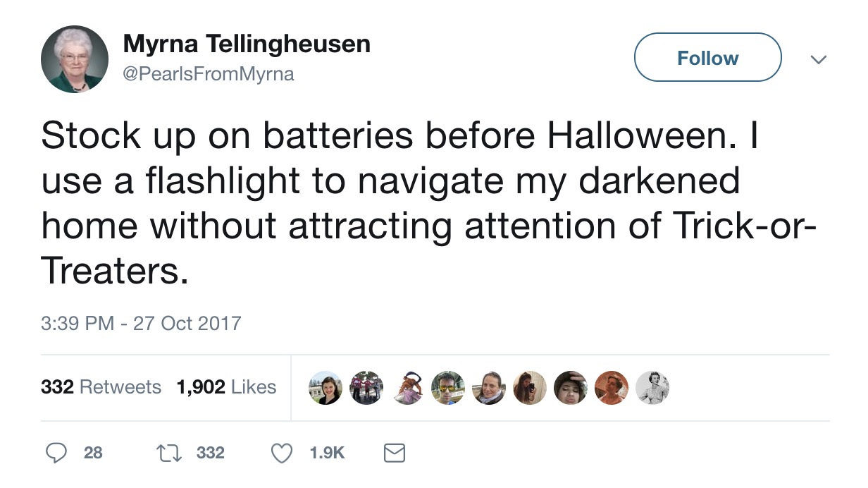Click the rightmost liker avatar
868x488 pixels.
point(653,387)
